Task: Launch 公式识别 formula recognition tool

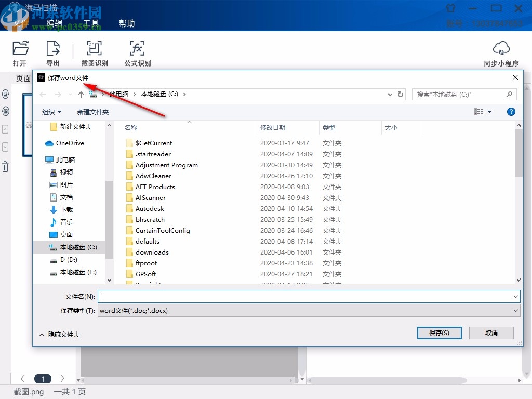Action: tap(137, 53)
